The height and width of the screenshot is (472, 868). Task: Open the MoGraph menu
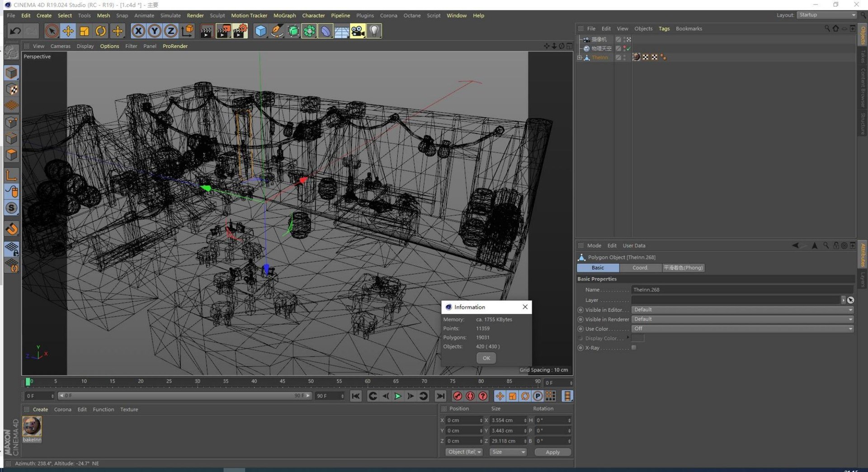284,15
